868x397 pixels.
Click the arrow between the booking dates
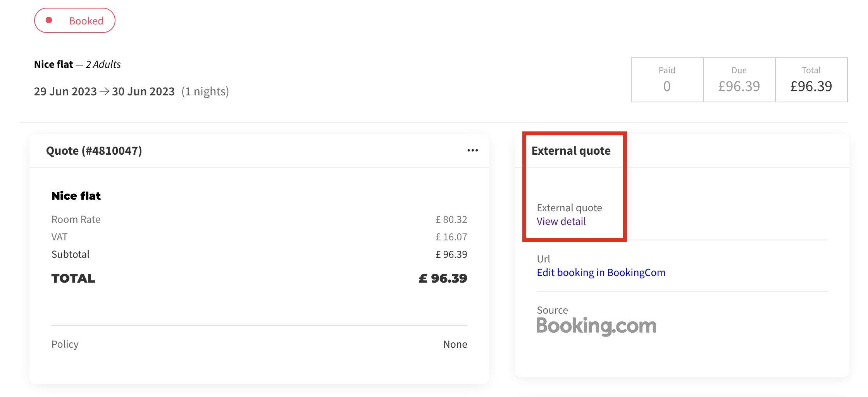pyautogui.click(x=104, y=91)
